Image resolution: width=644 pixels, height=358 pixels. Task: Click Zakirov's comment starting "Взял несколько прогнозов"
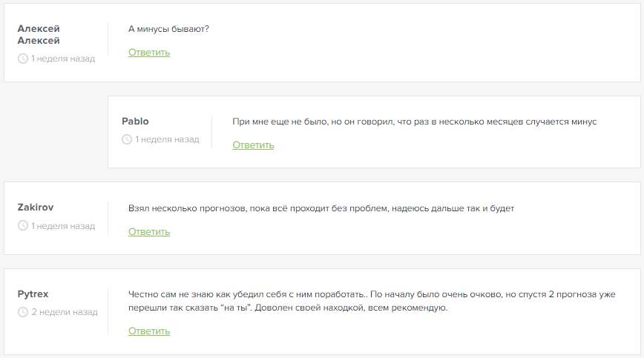tap(321, 208)
